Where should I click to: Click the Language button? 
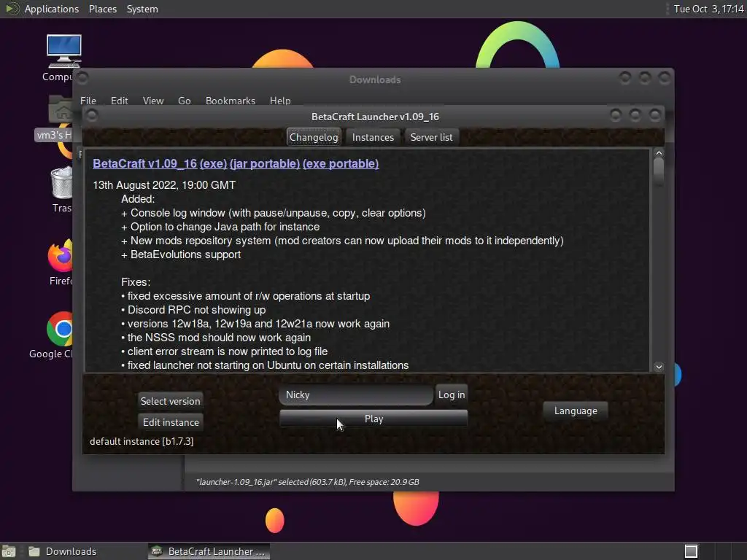(x=576, y=411)
